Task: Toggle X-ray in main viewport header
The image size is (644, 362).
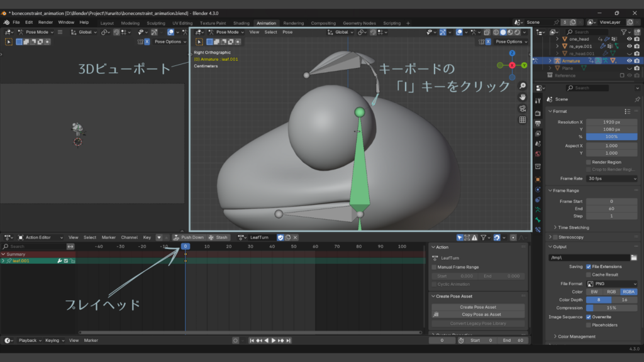Action: pyautogui.click(x=487, y=32)
